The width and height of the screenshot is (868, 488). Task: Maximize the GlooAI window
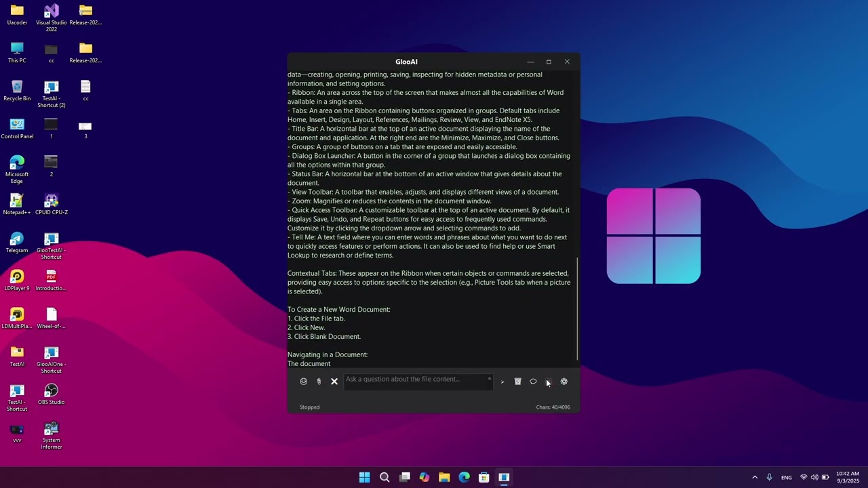click(x=549, y=62)
